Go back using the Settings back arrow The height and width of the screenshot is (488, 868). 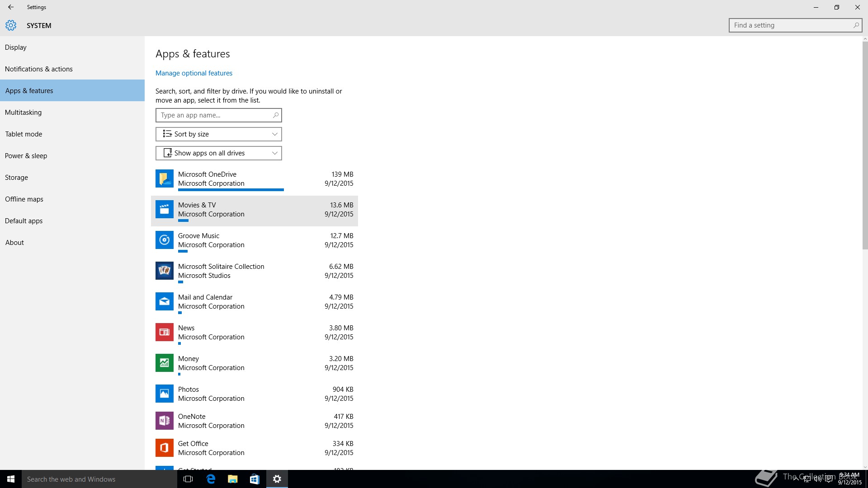pyautogui.click(x=11, y=7)
